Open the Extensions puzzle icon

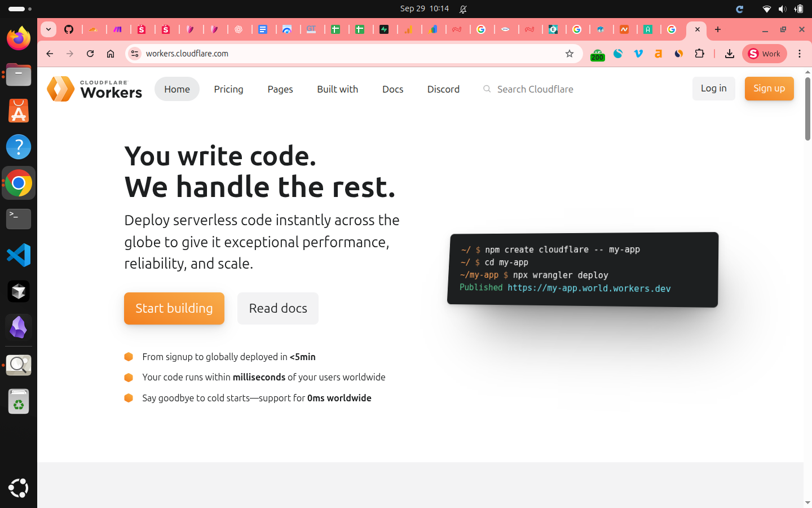point(699,54)
